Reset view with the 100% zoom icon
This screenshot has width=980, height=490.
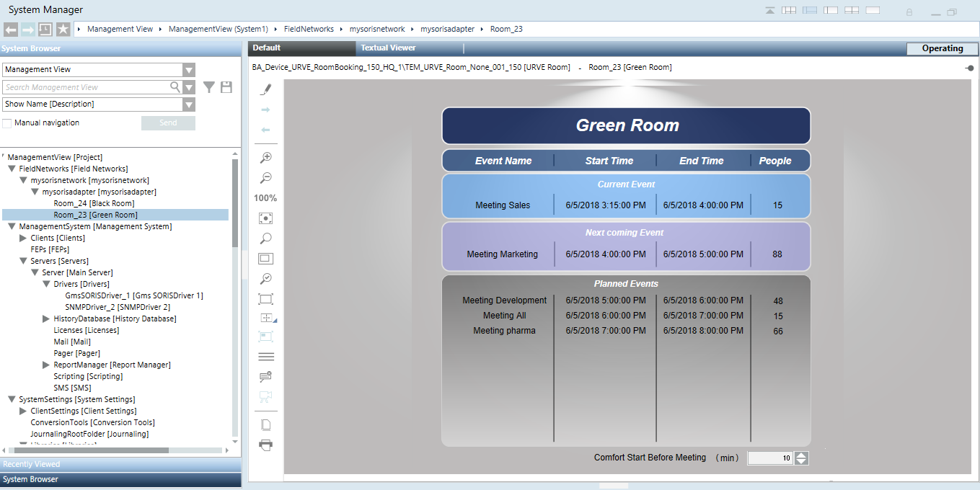point(265,197)
